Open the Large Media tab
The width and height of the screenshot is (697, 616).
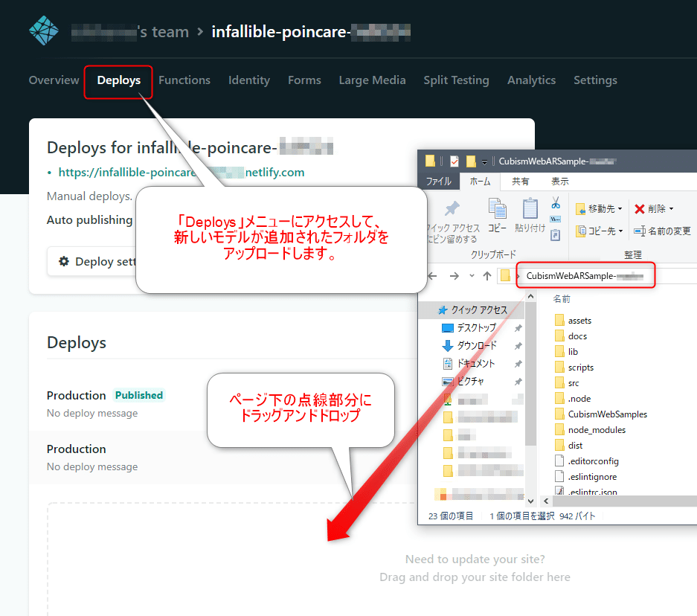[x=372, y=80]
